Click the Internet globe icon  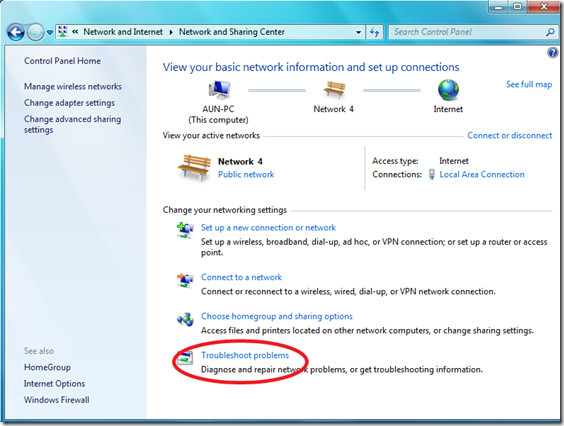click(448, 90)
